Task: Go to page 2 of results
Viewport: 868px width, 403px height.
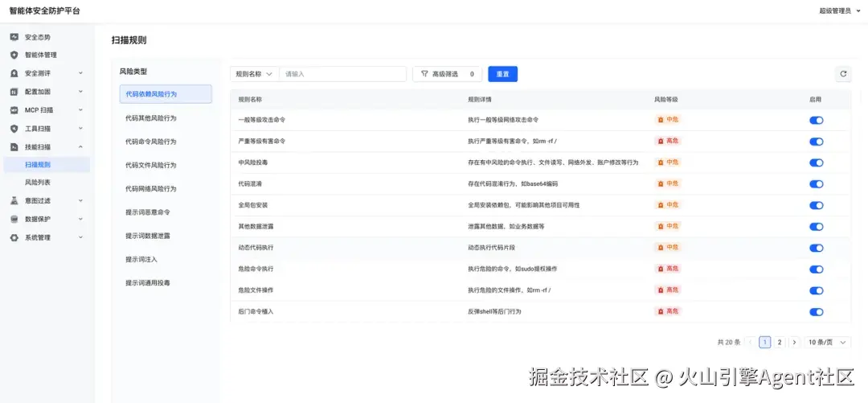Action: click(780, 342)
